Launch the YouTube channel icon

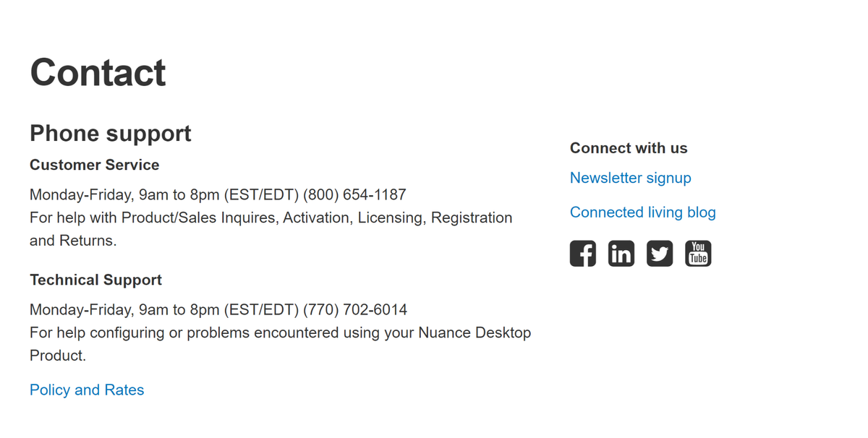point(698,254)
